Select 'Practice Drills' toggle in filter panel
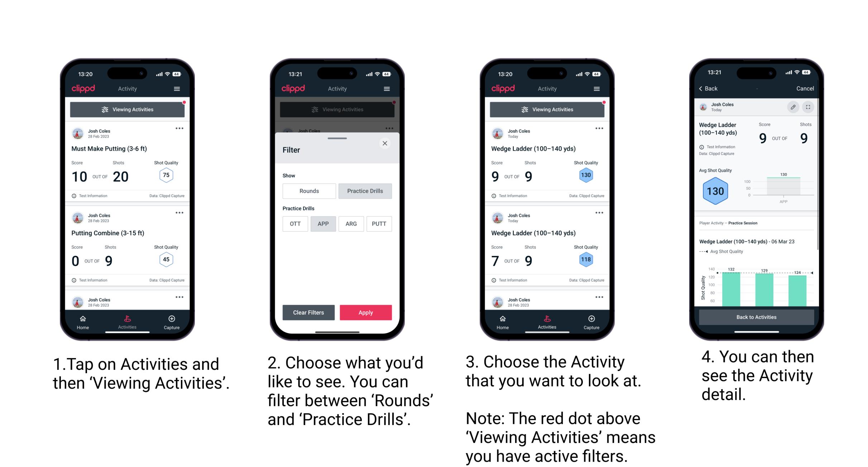868x467 pixels. pyautogui.click(x=364, y=191)
